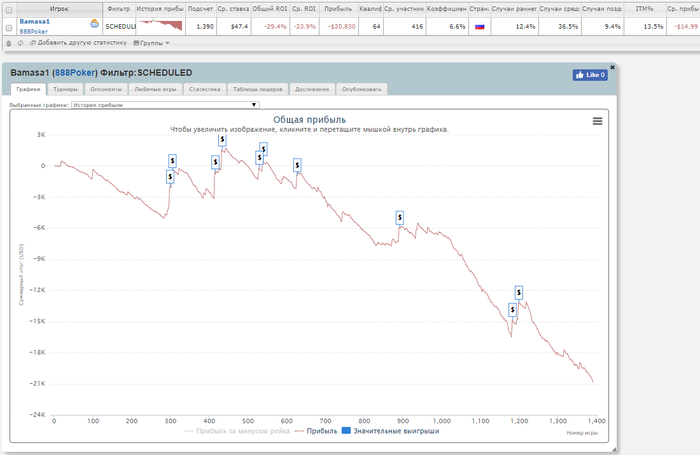Click the Facebook Like thumbs-up button
This screenshot has height=455, width=700.
click(590, 75)
